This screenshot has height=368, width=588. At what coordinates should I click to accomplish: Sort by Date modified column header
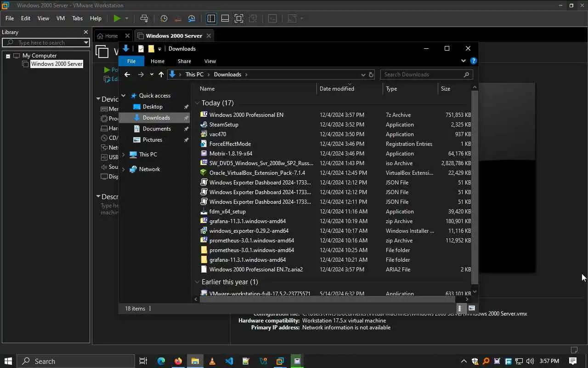349,89
